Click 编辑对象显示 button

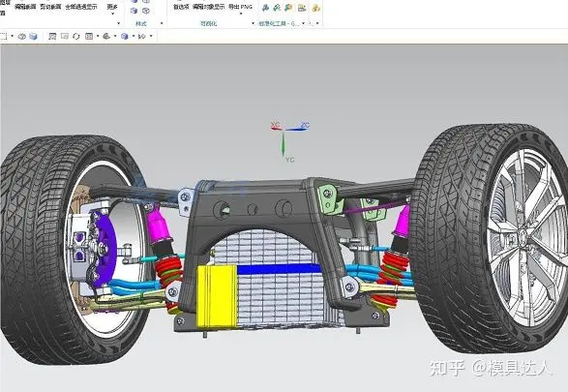click(209, 7)
